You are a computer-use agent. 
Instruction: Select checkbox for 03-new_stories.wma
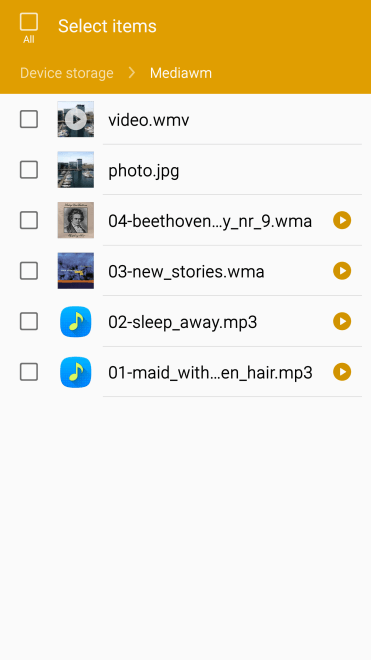pos(29,271)
